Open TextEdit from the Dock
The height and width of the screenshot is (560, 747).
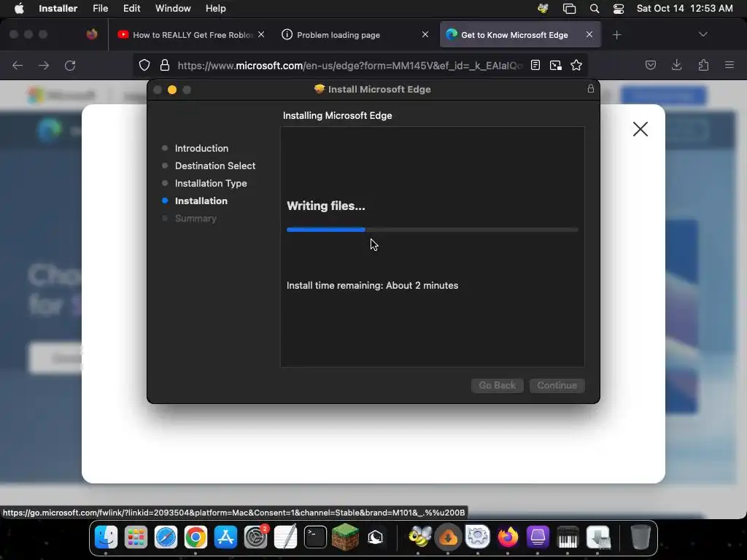[285, 537]
